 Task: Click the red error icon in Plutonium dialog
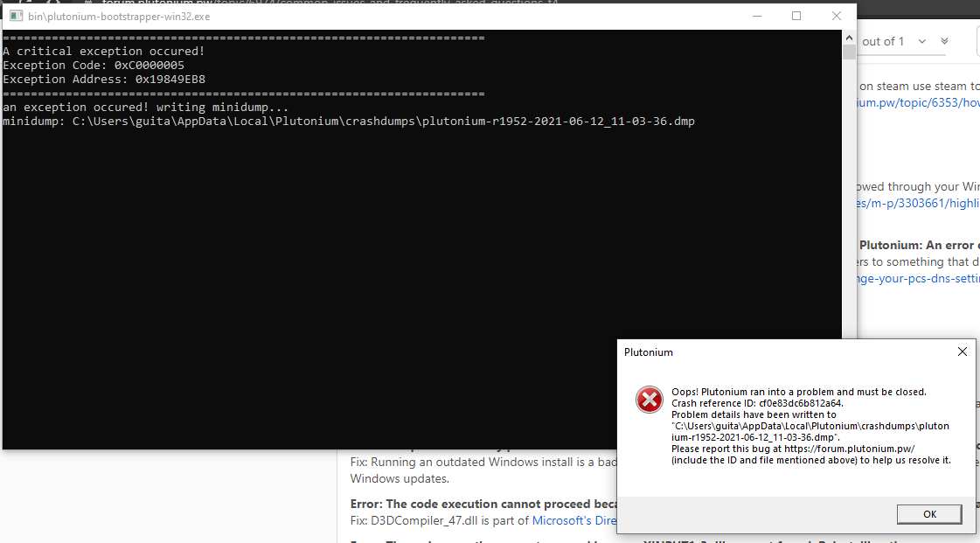click(x=650, y=400)
